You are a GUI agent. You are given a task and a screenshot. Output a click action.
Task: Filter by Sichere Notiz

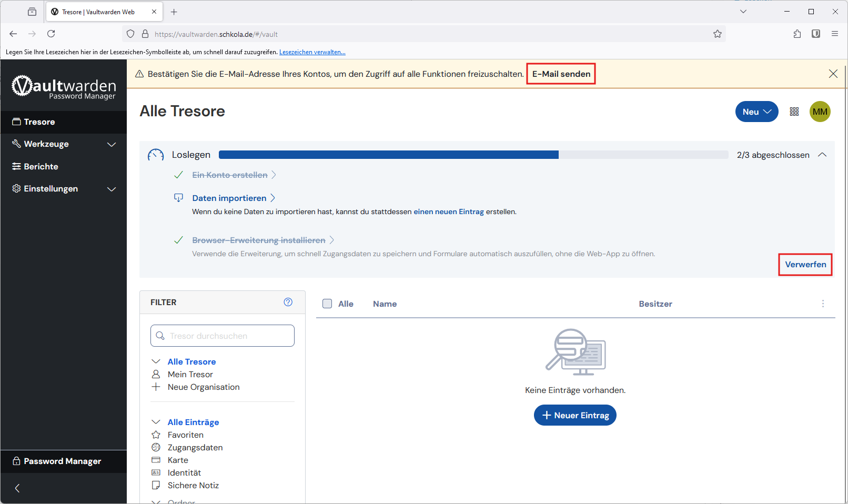[x=193, y=486]
